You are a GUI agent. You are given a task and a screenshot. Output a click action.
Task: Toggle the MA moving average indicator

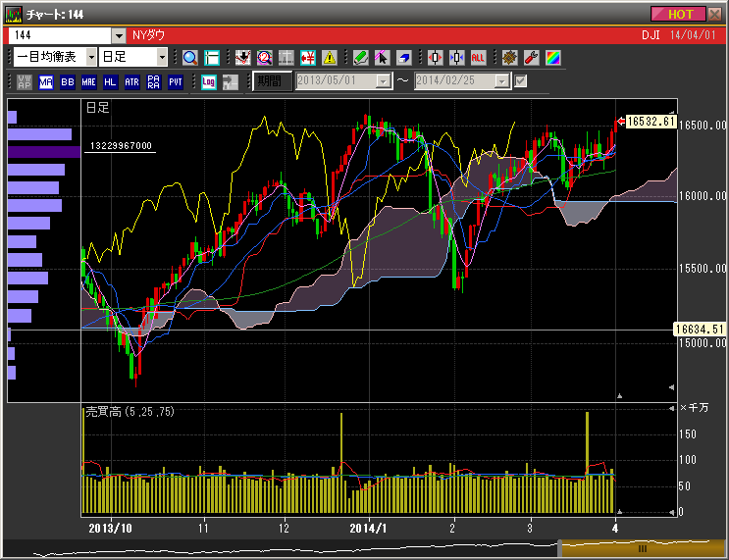pyautogui.click(x=46, y=81)
